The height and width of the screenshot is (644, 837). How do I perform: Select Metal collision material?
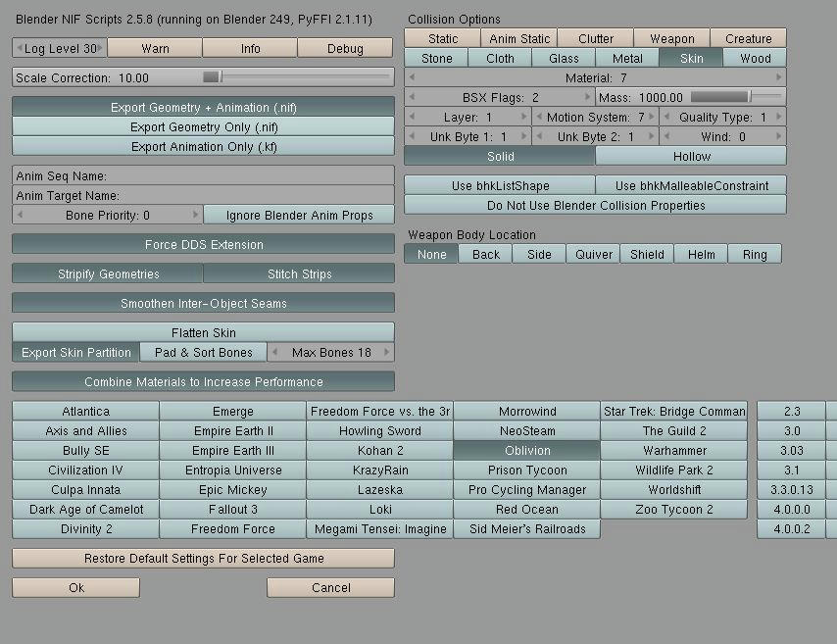(627, 58)
